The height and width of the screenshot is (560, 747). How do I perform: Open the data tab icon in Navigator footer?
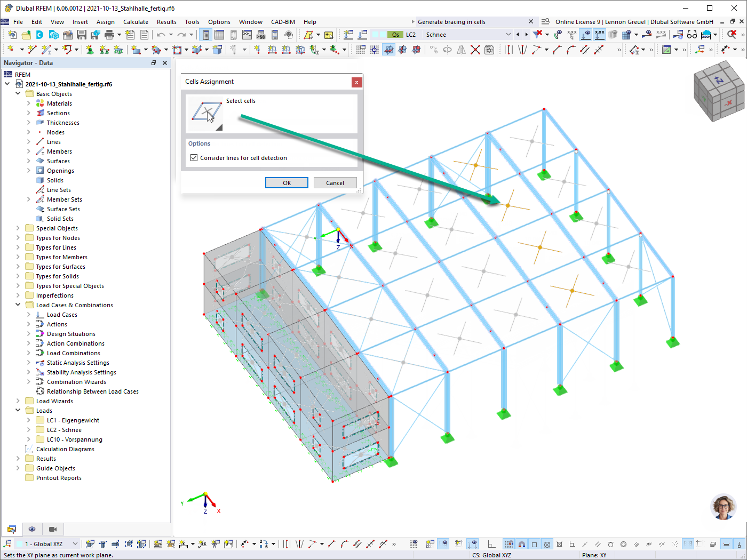11,529
